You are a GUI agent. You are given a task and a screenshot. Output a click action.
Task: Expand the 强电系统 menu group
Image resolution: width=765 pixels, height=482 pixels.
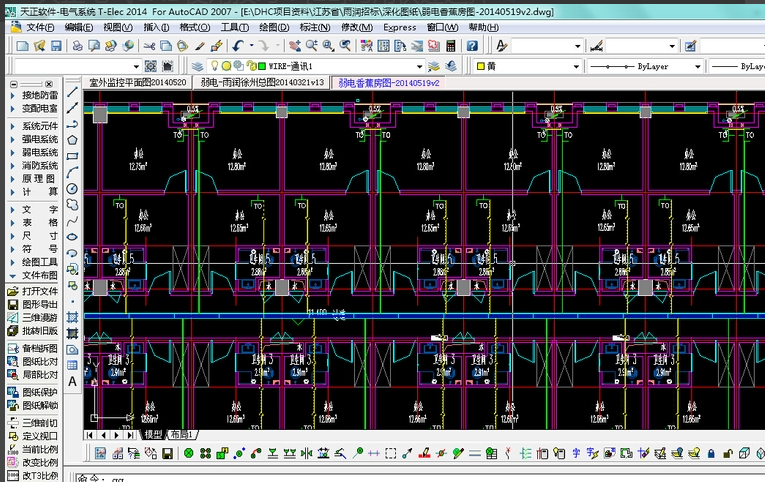click(34, 139)
